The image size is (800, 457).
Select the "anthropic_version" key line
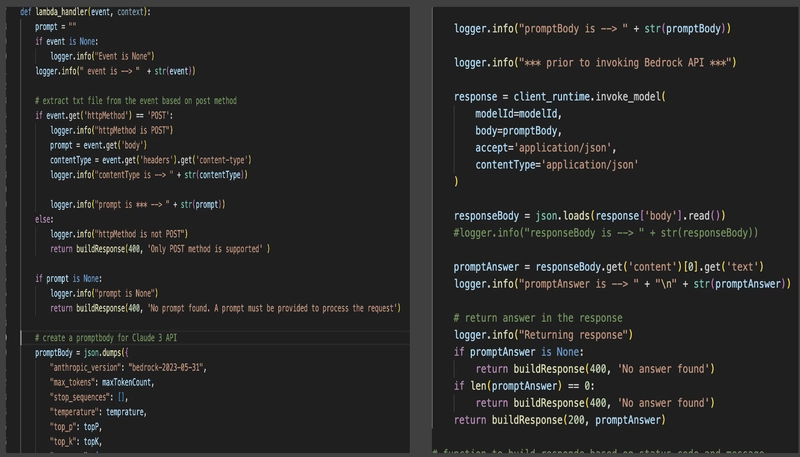point(128,367)
